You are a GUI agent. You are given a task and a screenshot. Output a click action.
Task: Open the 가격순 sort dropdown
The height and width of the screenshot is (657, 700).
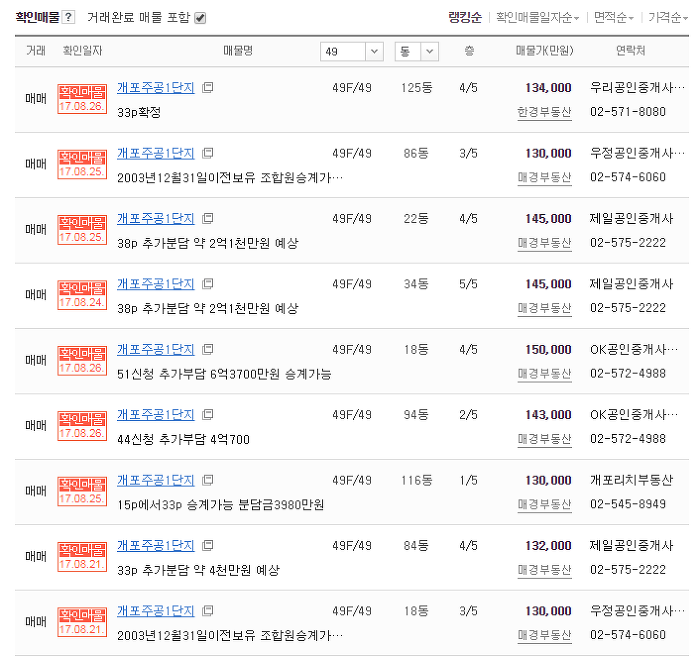click(x=668, y=17)
